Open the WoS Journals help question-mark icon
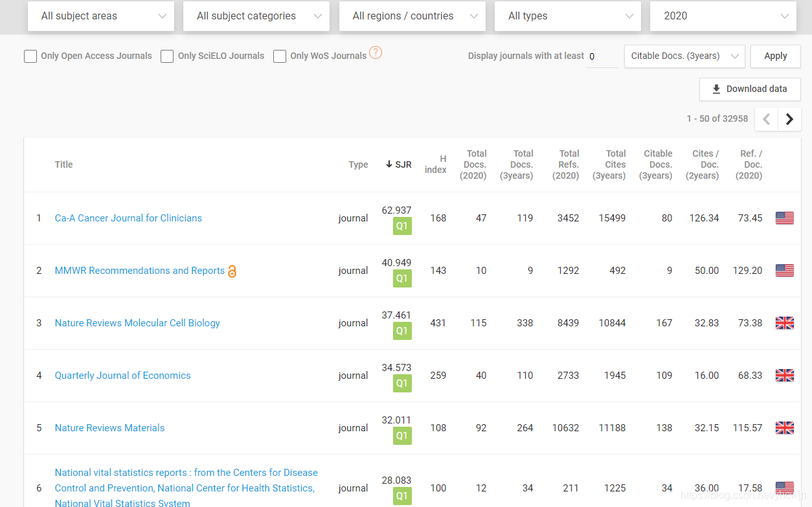 pyautogui.click(x=376, y=53)
